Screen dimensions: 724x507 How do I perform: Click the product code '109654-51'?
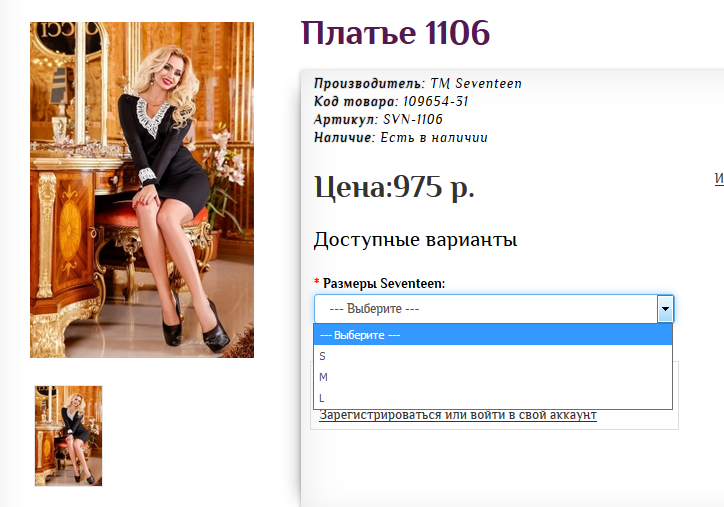[435, 102]
